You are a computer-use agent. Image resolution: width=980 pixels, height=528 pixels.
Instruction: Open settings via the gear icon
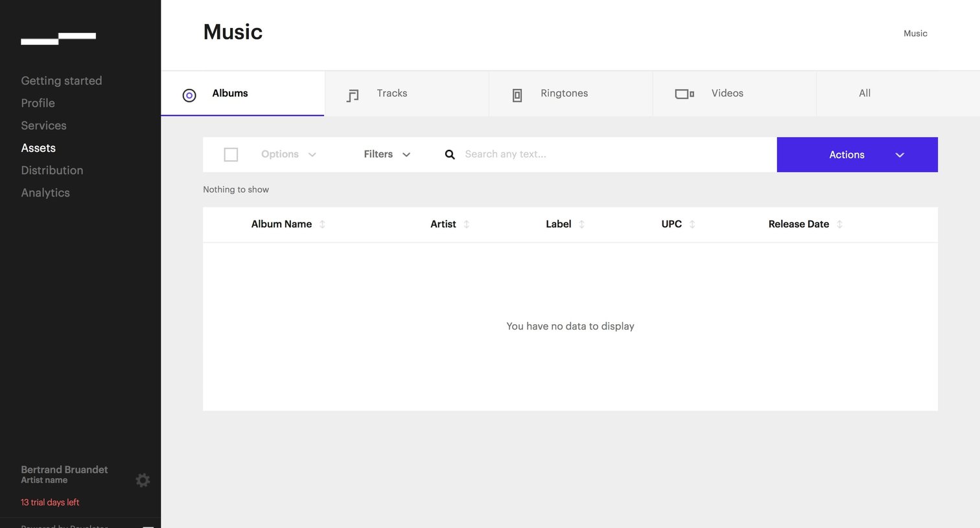coord(143,480)
